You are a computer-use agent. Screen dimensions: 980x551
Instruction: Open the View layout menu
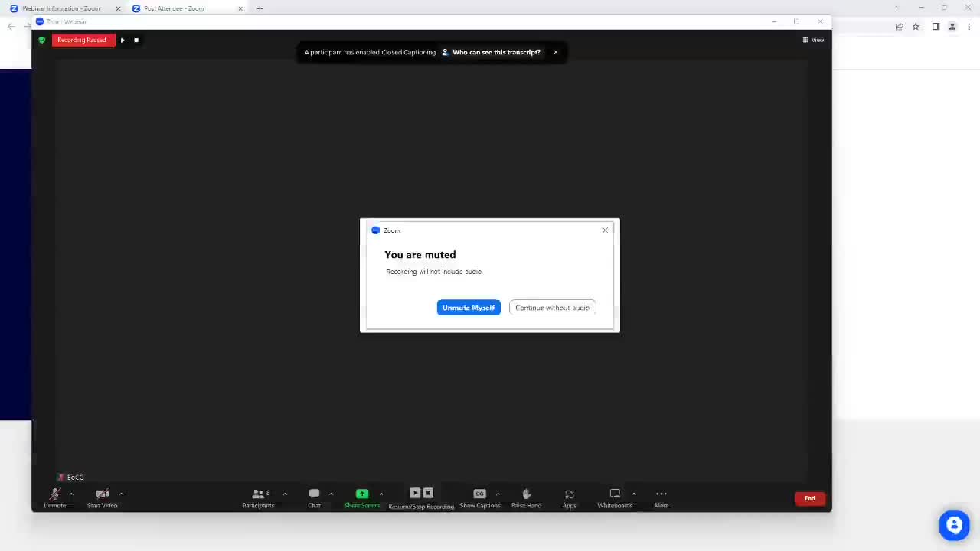point(813,40)
